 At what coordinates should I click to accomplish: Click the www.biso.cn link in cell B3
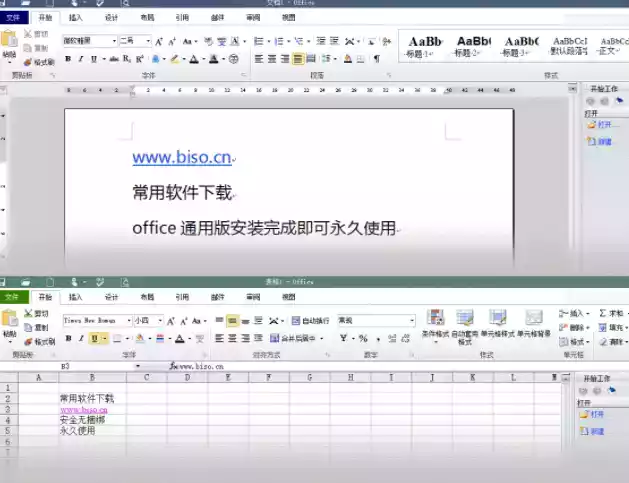point(83,410)
